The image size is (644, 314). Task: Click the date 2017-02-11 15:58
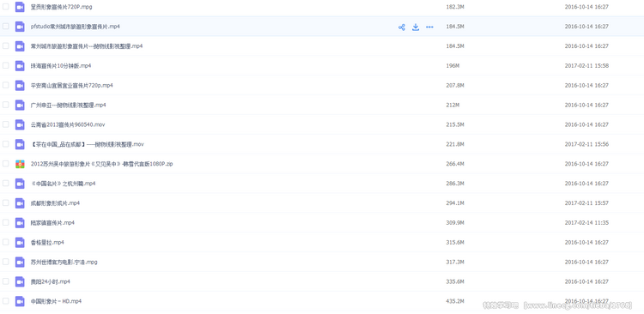coord(586,66)
